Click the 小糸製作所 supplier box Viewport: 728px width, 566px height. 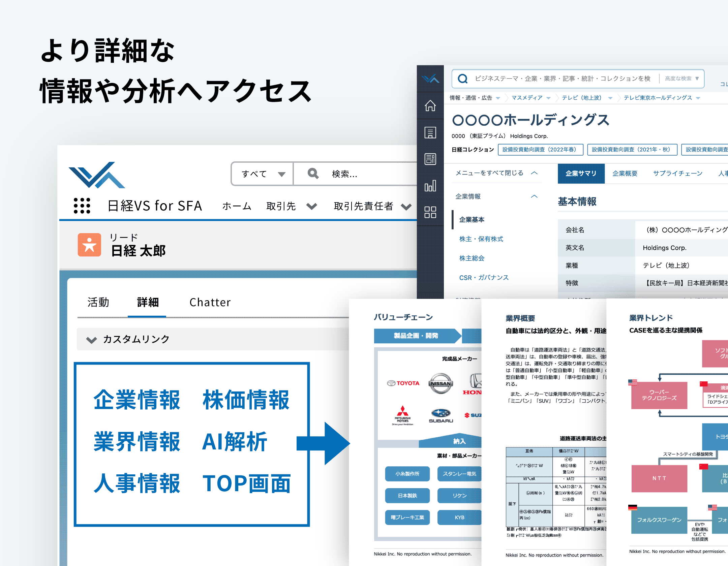pyautogui.click(x=407, y=474)
